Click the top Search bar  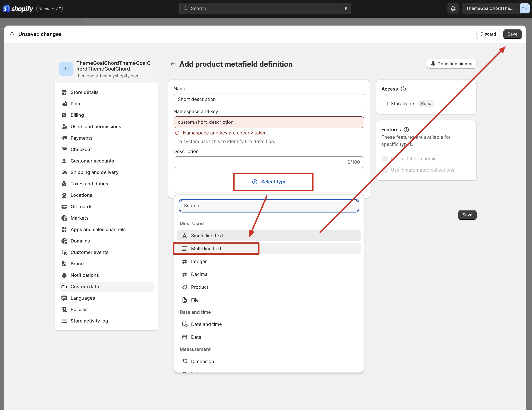265,9
